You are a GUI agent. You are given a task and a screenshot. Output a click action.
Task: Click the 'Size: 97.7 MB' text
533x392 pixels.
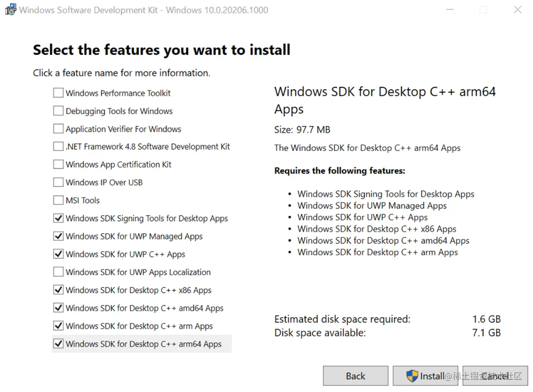pos(302,130)
